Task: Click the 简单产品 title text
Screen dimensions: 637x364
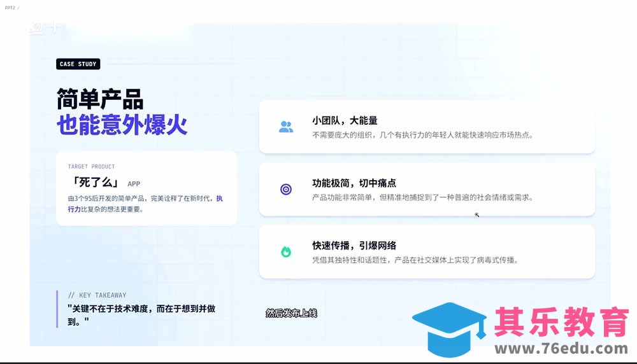Action: pos(100,99)
